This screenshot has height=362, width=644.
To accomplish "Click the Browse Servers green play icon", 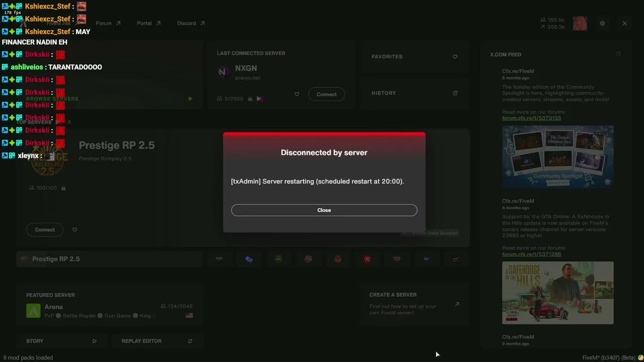I will [190, 99].
